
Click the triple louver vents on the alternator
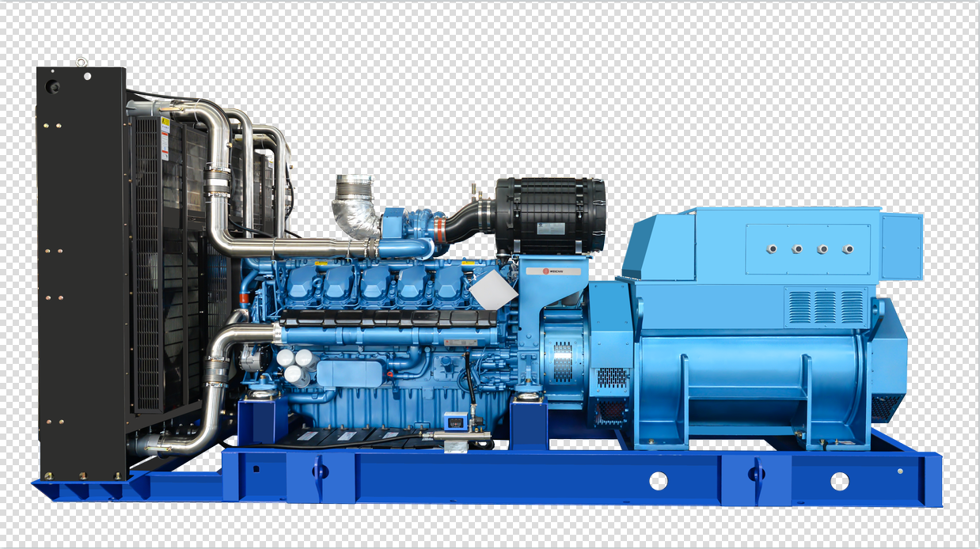tap(826, 306)
